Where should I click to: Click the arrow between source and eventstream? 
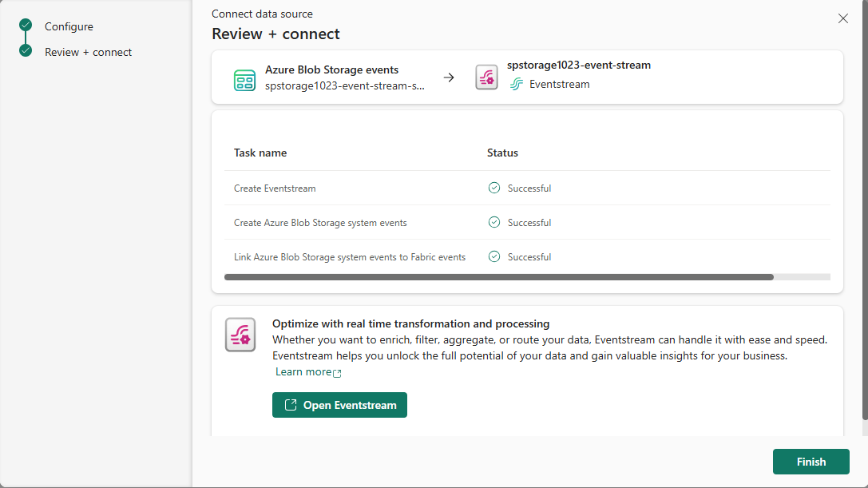[449, 77]
